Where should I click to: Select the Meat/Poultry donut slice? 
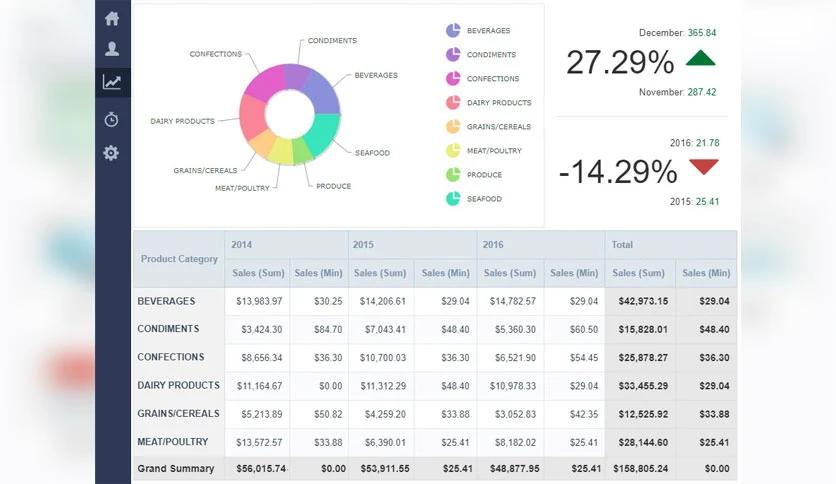pos(281,152)
